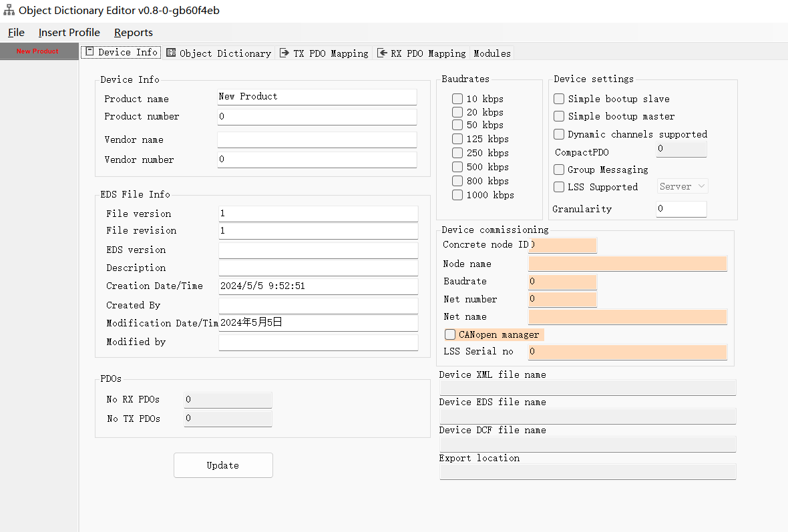The width and height of the screenshot is (788, 532).
Task: Click the Update button
Action: (223, 465)
